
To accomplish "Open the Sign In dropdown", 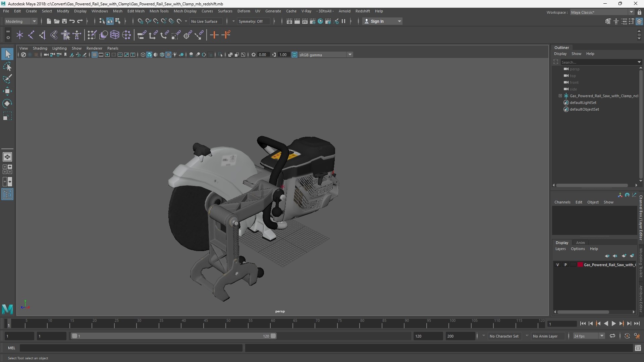I will (382, 21).
